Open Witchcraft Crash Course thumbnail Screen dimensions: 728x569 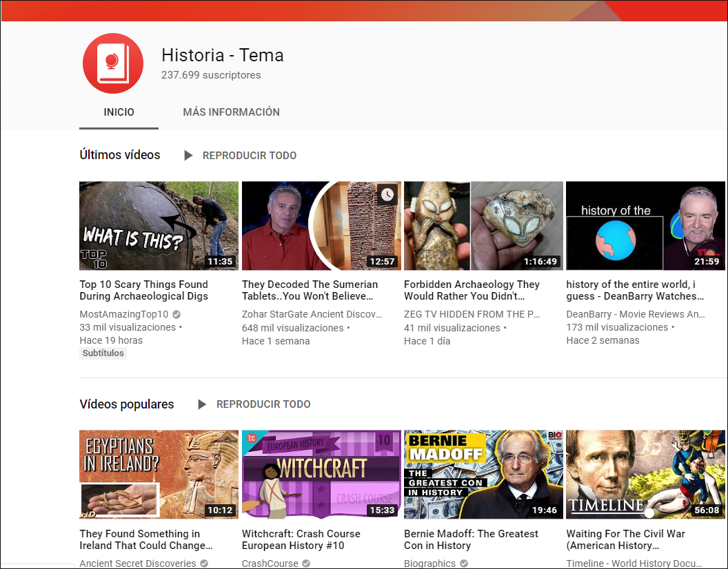pos(321,475)
